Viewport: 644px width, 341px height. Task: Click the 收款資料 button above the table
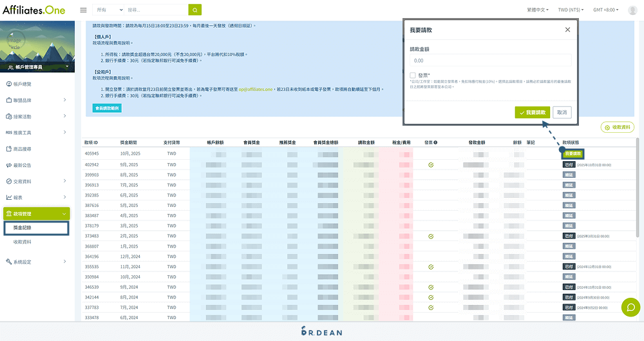pos(618,128)
